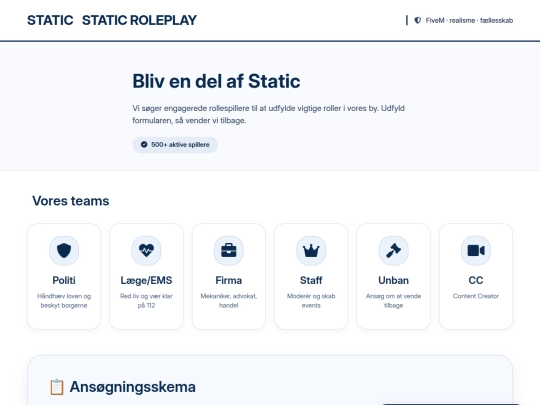
Task: Click the crown icon on Staff card
Action: 311,250
